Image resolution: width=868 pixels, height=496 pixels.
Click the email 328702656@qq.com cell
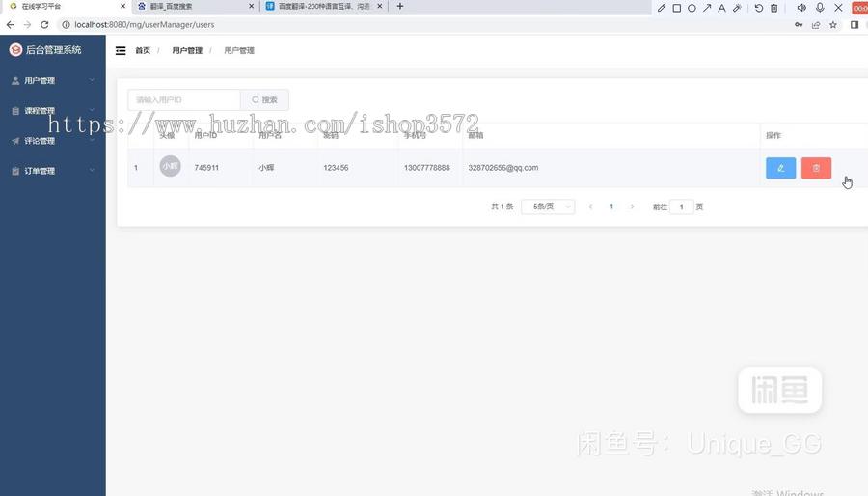point(503,168)
